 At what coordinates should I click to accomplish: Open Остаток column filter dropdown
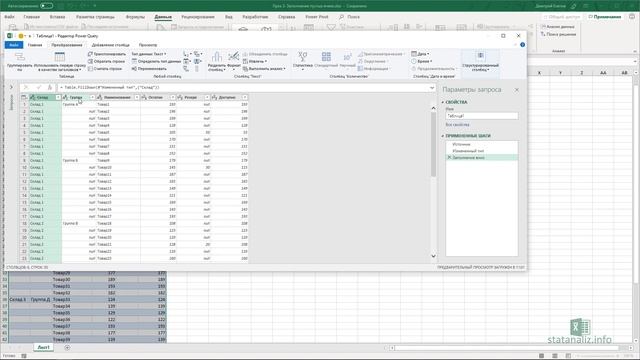point(173,97)
